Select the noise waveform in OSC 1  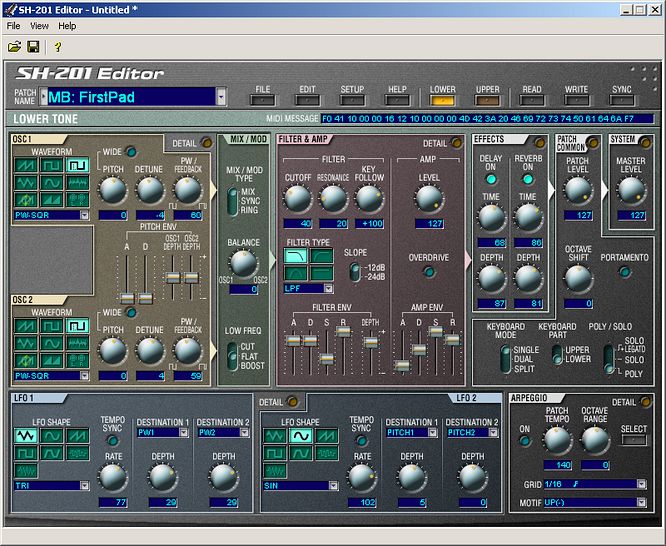coord(77,183)
